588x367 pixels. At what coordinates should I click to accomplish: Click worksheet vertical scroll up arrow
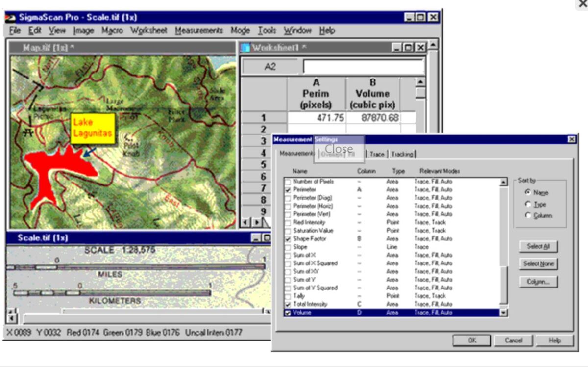tap(420, 82)
